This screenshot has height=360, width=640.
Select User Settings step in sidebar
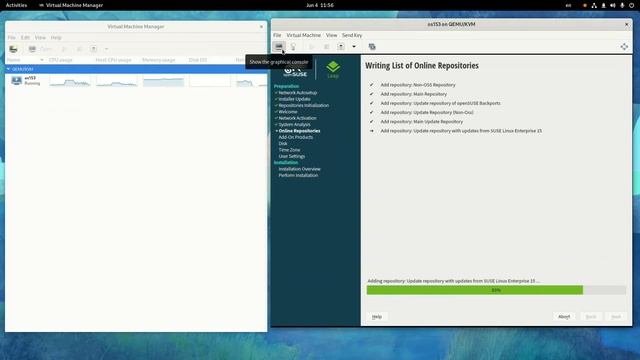click(x=291, y=156)
